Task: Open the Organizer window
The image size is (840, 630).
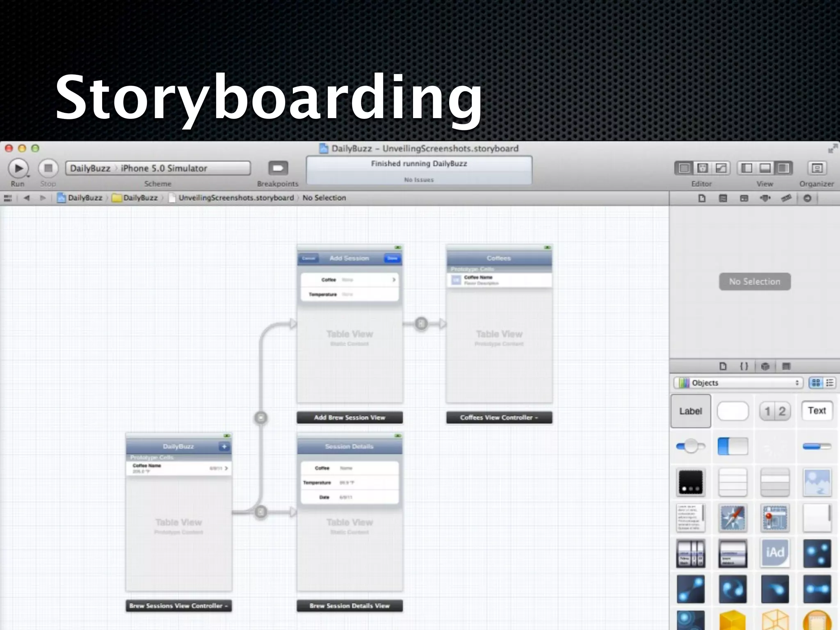Action: [x=817, y=168]
